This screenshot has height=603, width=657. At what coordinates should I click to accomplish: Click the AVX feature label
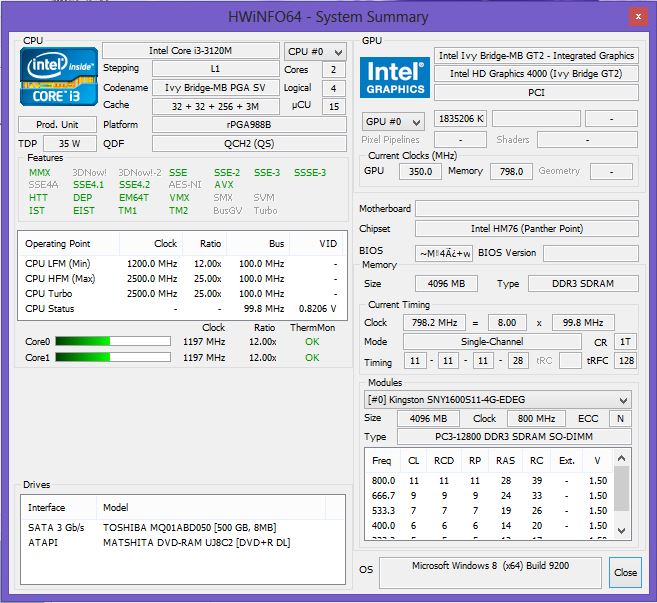tap(224, 185)
